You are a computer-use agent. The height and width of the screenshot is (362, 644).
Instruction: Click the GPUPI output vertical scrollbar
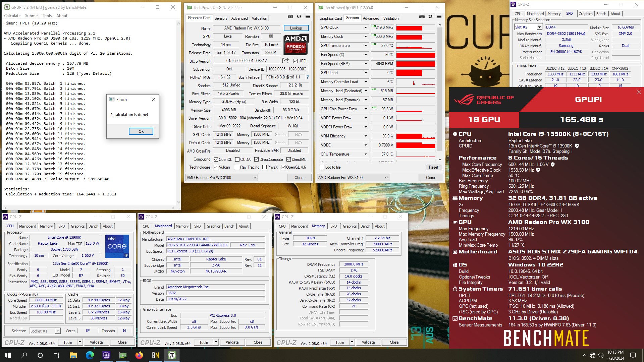coord(178,112)
